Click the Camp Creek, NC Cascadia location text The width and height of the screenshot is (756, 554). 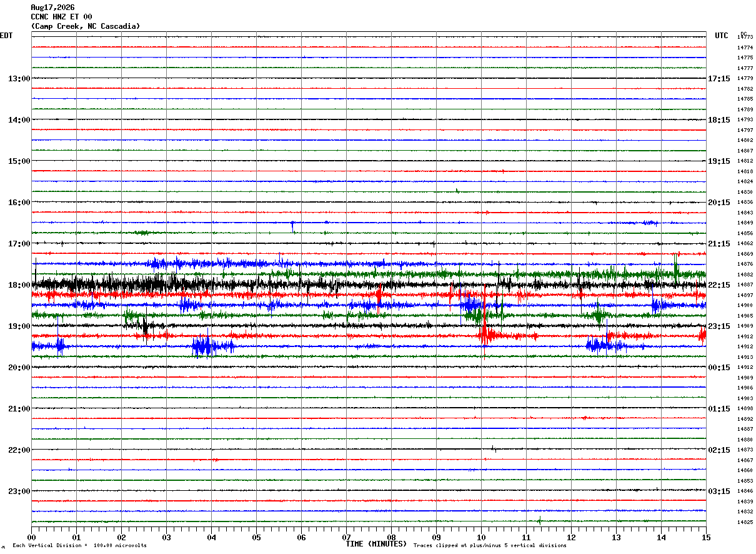click(x=86, y=26)
